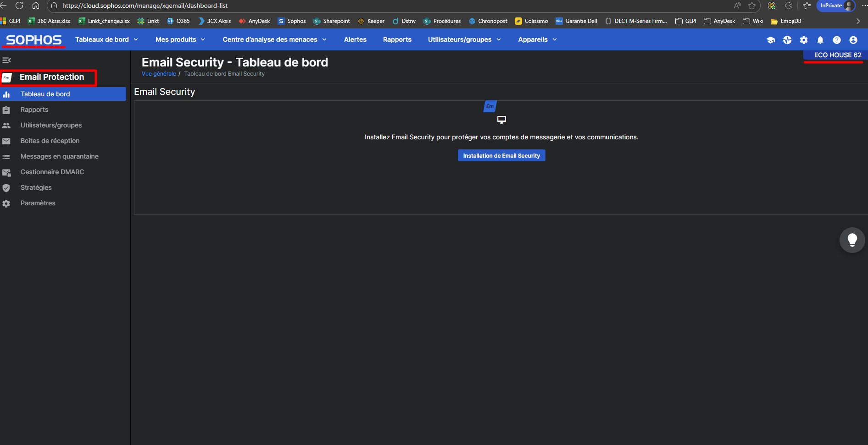Click the read aloud icon in address bar
Screen dimensions: 868x445
click(x=737, y=5)
